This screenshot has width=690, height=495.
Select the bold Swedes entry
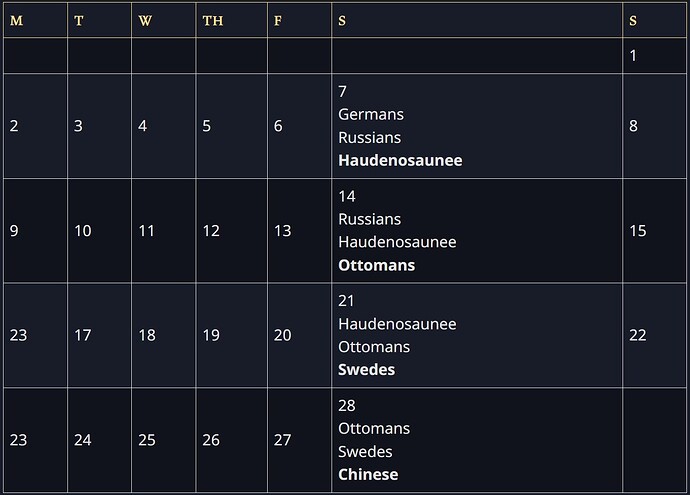[366, 370]
